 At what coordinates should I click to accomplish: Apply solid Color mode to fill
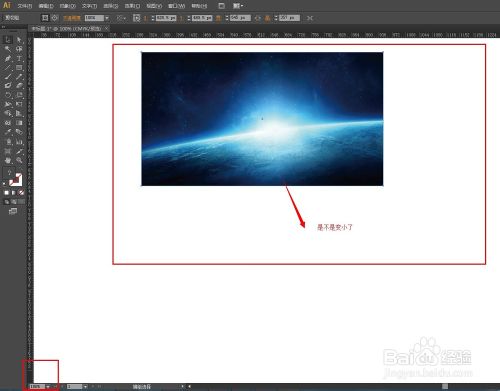[x=7, y=193]
